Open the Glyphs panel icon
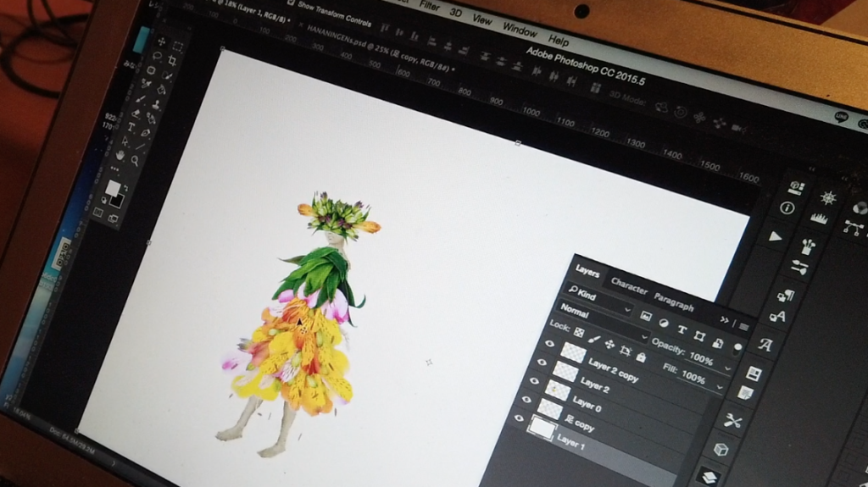The width and height of the screenshot is (868, 487). 765,346
